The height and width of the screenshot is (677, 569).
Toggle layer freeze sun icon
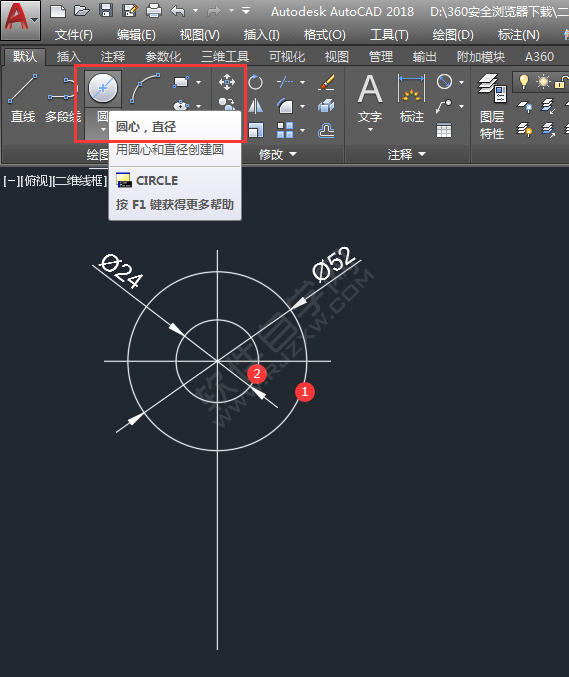[543, 82]
